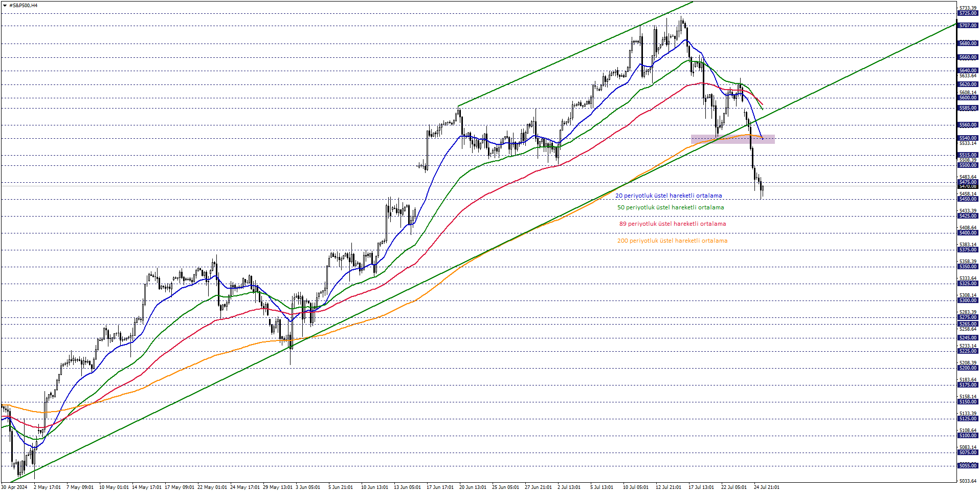Click the 5300.00 price level tag

pos(968,301)
